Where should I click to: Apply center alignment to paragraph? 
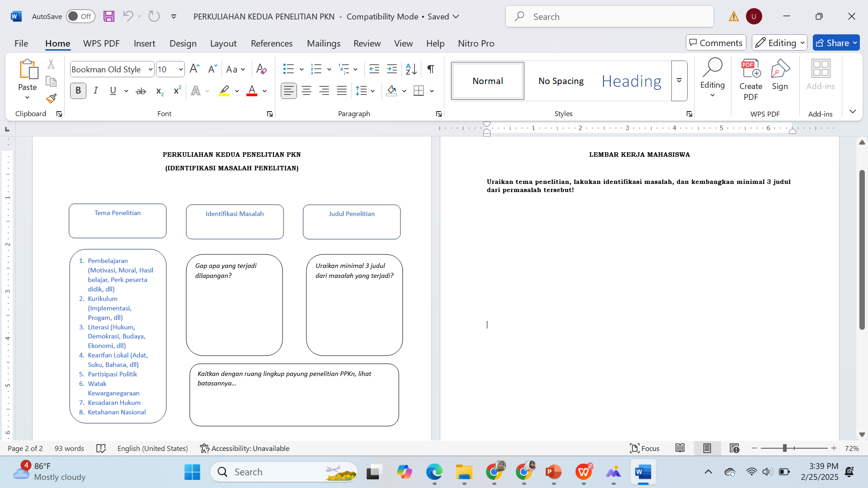pyautogui.click(x=307, y=91)
